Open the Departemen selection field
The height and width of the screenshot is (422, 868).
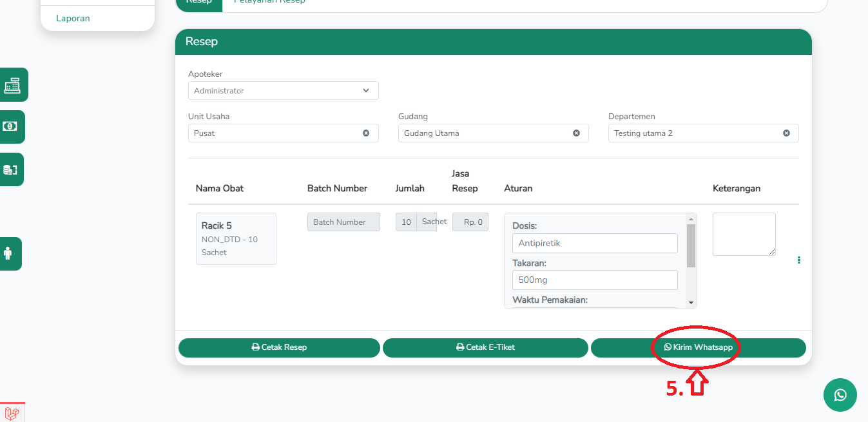693,133
